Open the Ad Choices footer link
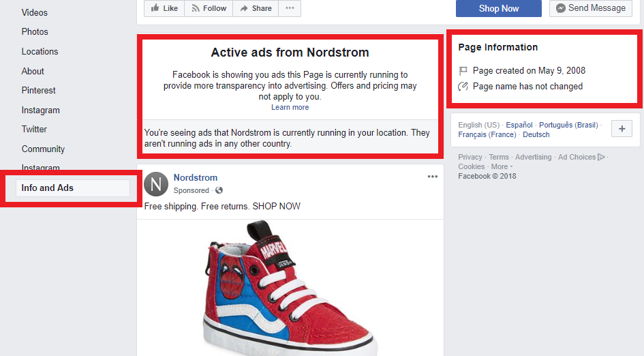 tap(577, 157)
